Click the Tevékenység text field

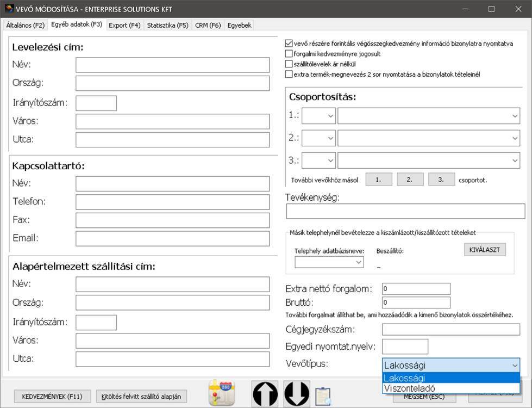tap(405, 211)
